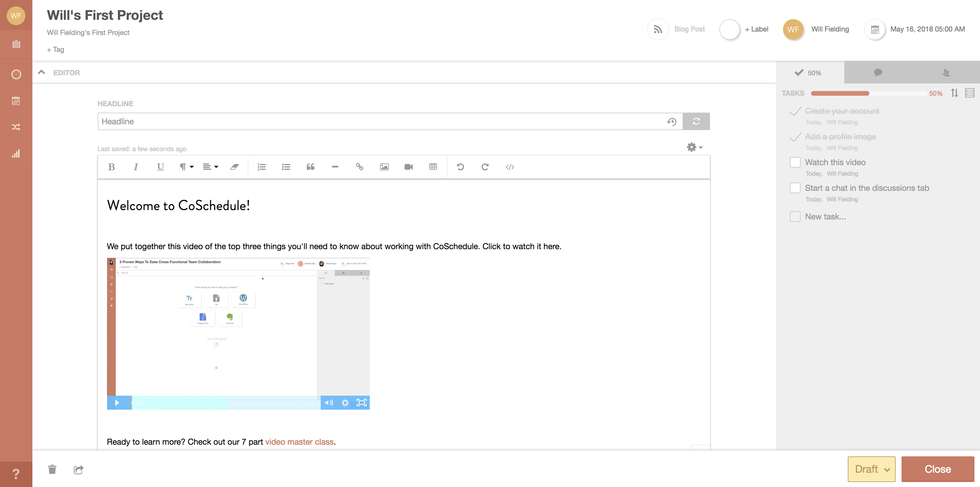Open help question mark
This screenshot has width=980, height=487.
point(16,474)
